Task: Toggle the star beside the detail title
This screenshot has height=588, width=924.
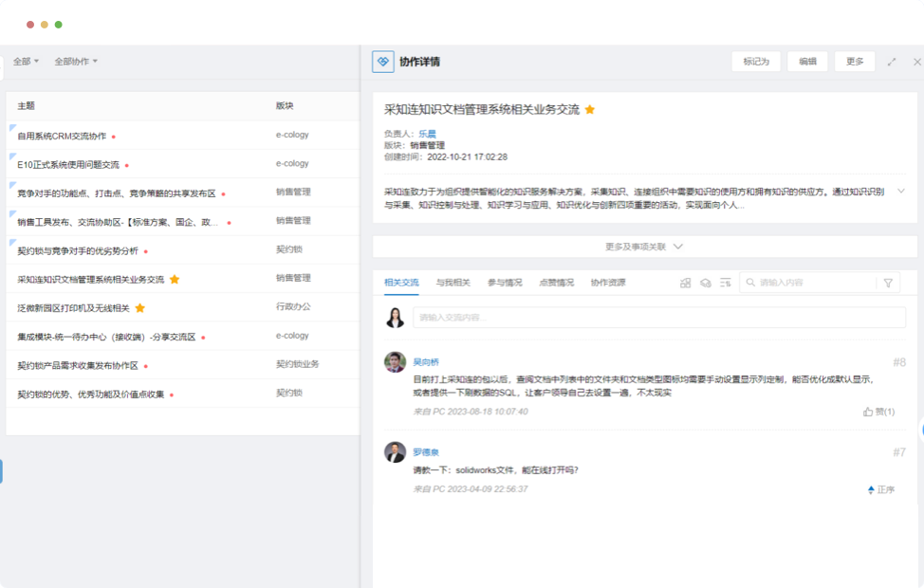Action: 590,110
